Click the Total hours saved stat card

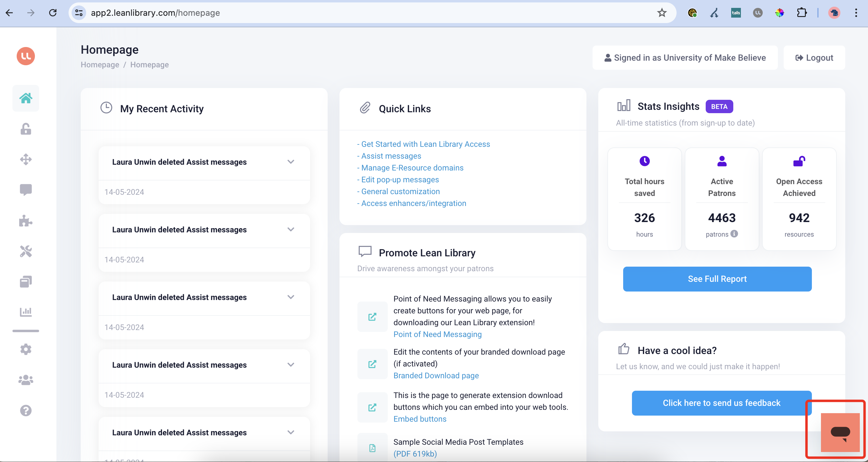644,199
